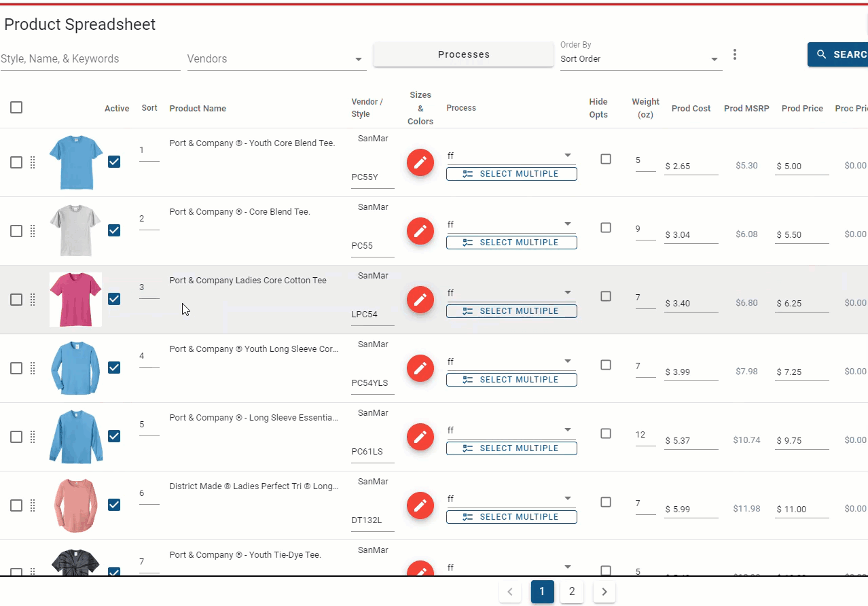Select page 1 in pagination
The width and height of the screenshot is (868, 606).
[542, 592]
